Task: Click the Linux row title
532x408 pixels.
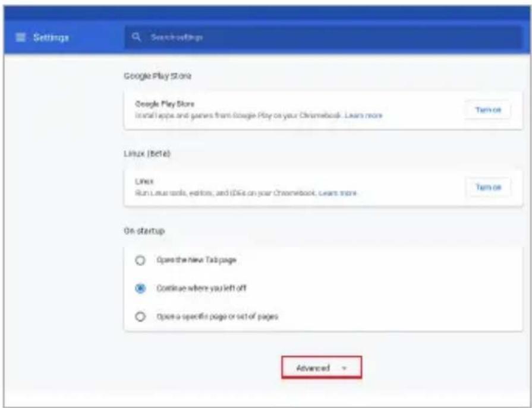Action: pos(144,182)
